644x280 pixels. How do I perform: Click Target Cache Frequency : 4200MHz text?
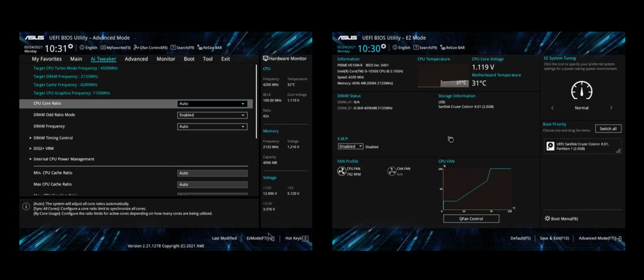click(66, 84)
